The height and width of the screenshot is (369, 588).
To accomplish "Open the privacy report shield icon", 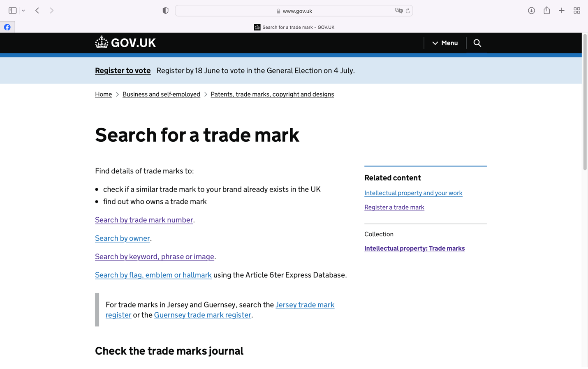I will (165, 11).
